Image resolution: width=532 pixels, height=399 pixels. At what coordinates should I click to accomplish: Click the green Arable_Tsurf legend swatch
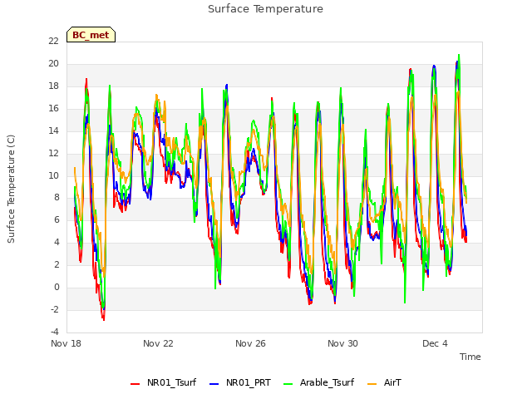click(288, 384)
